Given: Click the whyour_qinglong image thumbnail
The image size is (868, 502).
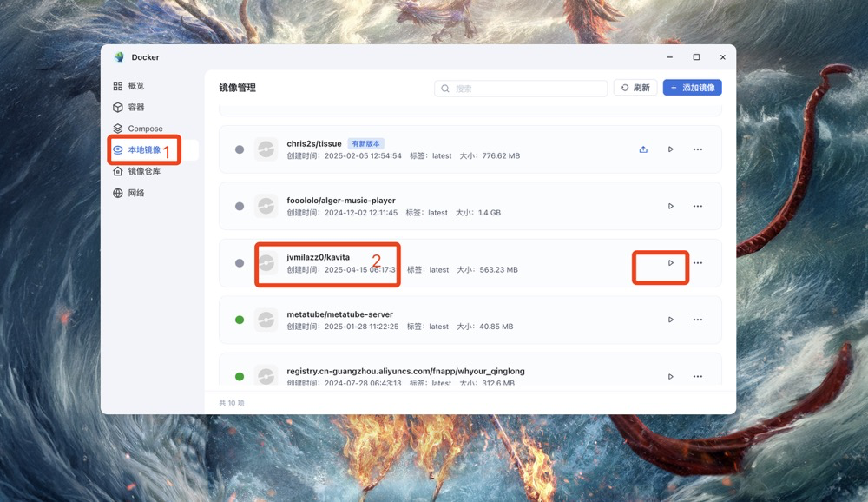Looking at the screenshot, I should click(266, 376).
